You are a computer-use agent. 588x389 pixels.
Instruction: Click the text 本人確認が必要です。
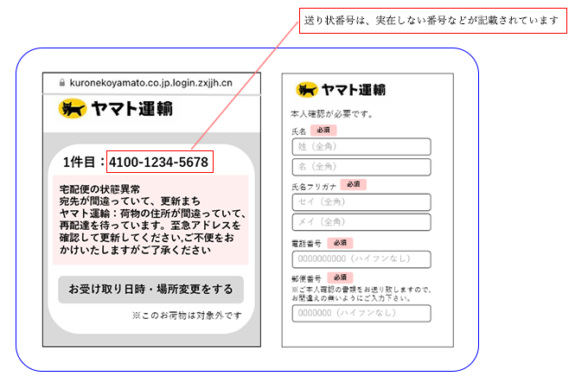[332, 114]
